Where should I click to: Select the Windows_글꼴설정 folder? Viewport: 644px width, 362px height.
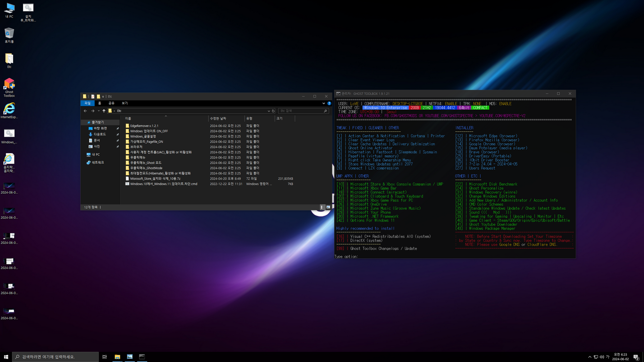[x=143, y=136]
